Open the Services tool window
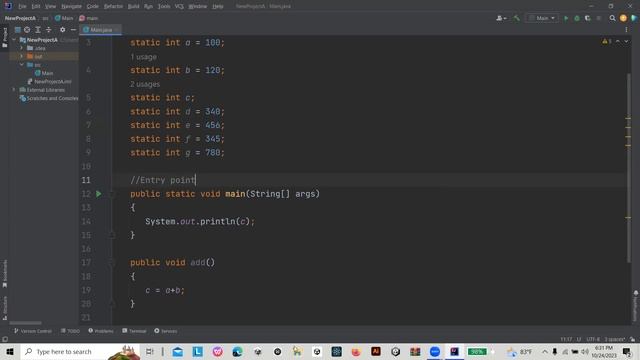Viewport: 640px width, 360px height. 166,331
